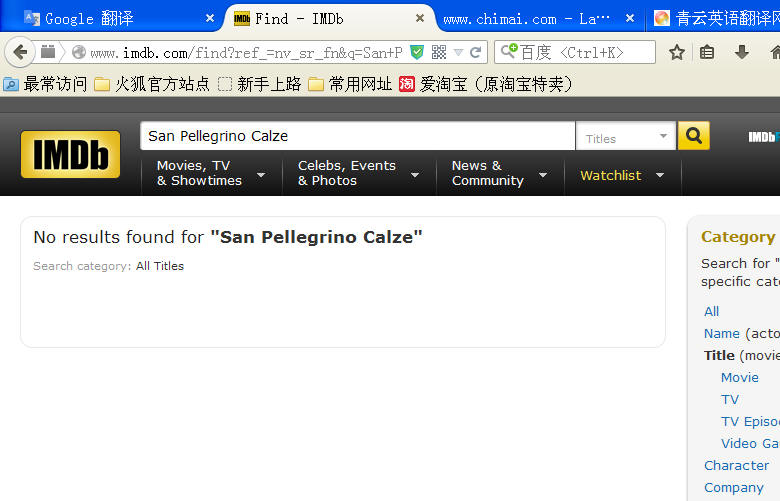Click the Movie subcategory link
The image size is (780, 501).
(x=740, y=377)
